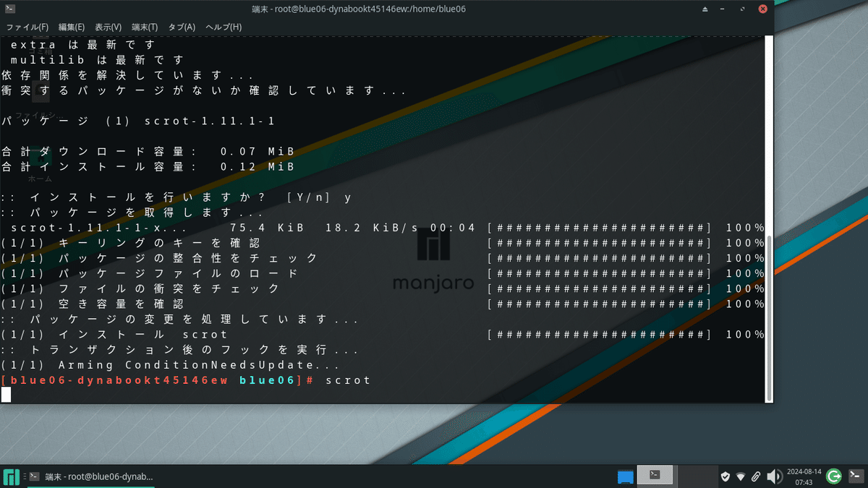The width and height of the screenshot is (868, 488).
Task: Click the '依存関係を解決しています...' line
Action: tap(127, 75)
